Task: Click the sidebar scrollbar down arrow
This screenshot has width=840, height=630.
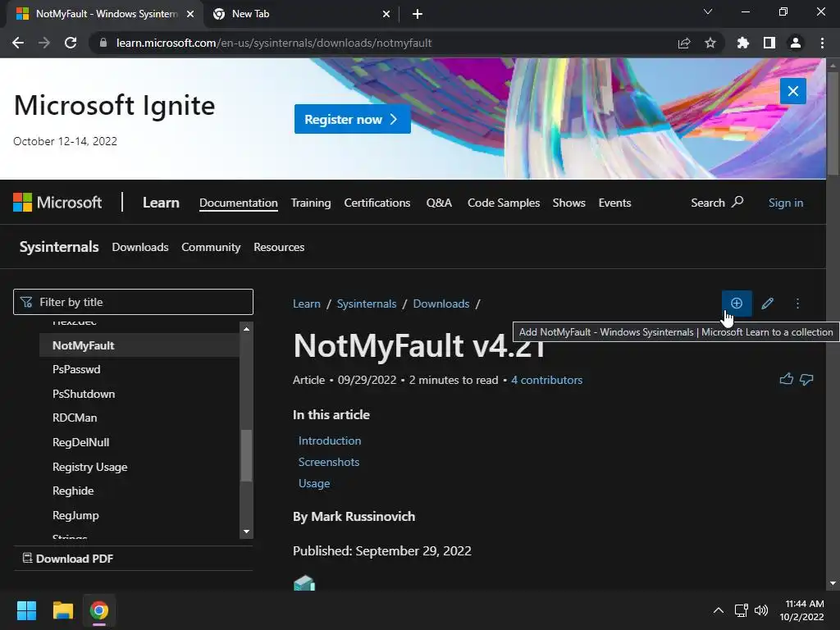Action: [246, 532]
